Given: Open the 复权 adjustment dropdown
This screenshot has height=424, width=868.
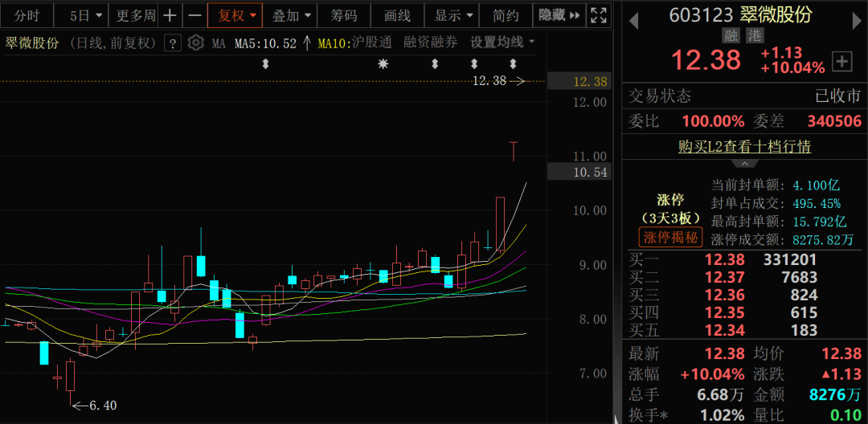Looking at the screenshot, I should pos(234,15).
